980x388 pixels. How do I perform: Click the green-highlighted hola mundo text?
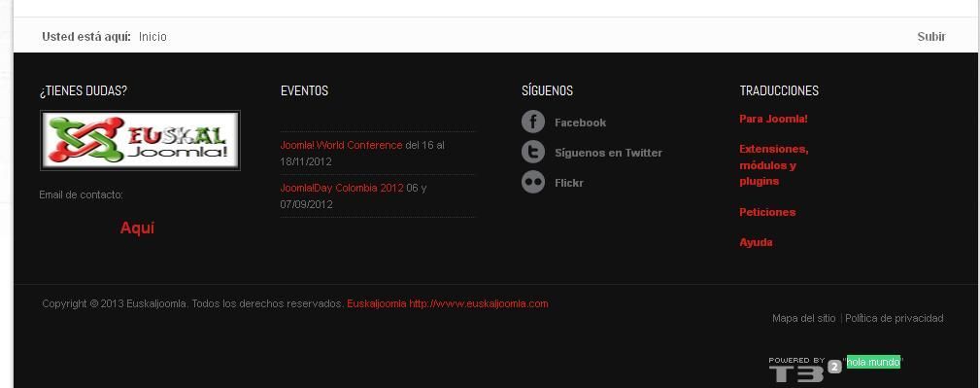(x=873, y=362)
